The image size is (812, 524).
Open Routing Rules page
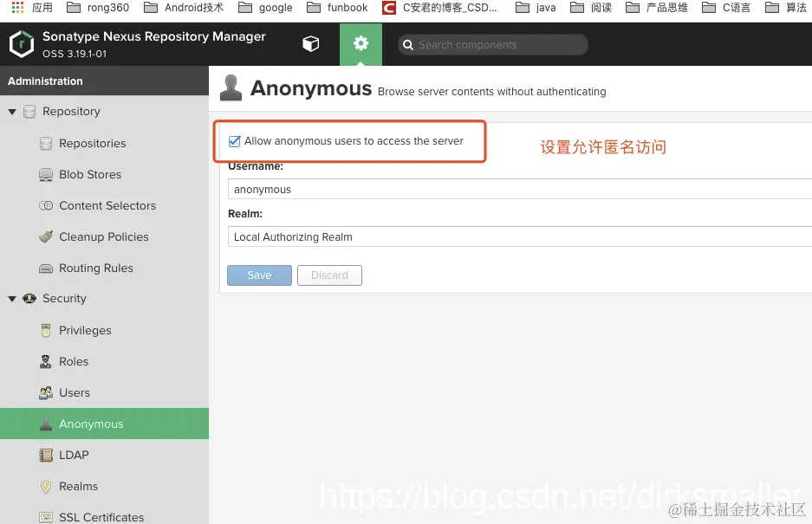(x=96, y=268)
